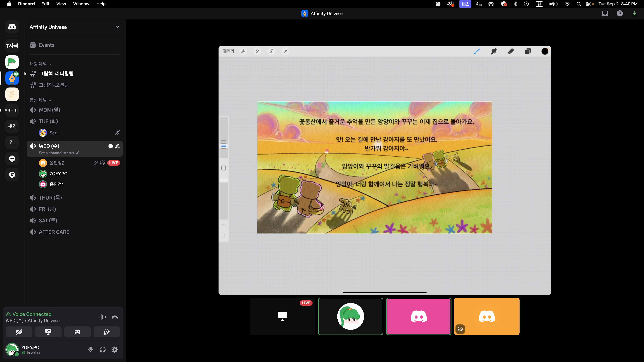
Task: Open User Settings with the gear icon
Action: [115, 349]
